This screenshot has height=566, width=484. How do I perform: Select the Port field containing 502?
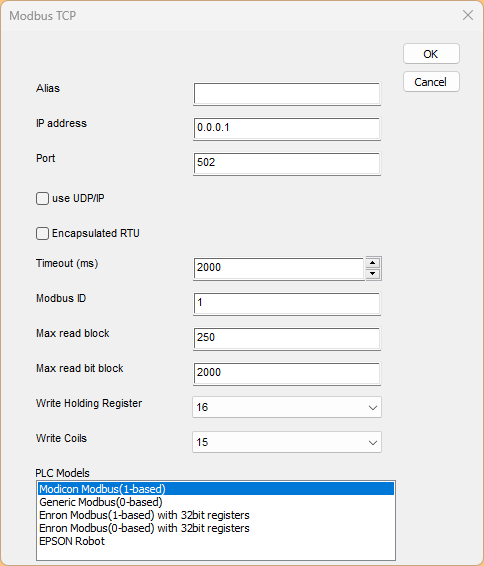[287, 164]
